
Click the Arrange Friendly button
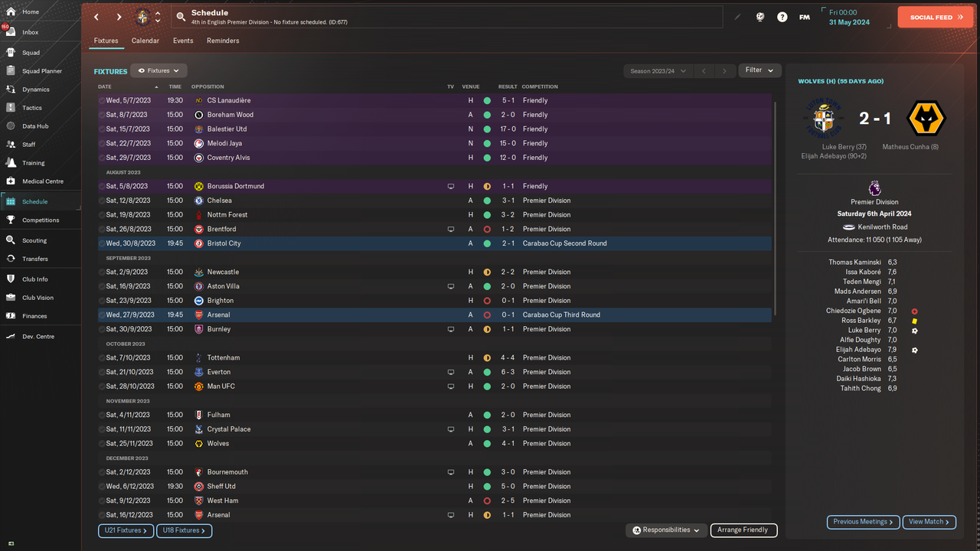pyautogui.click(x=743, y=530)
